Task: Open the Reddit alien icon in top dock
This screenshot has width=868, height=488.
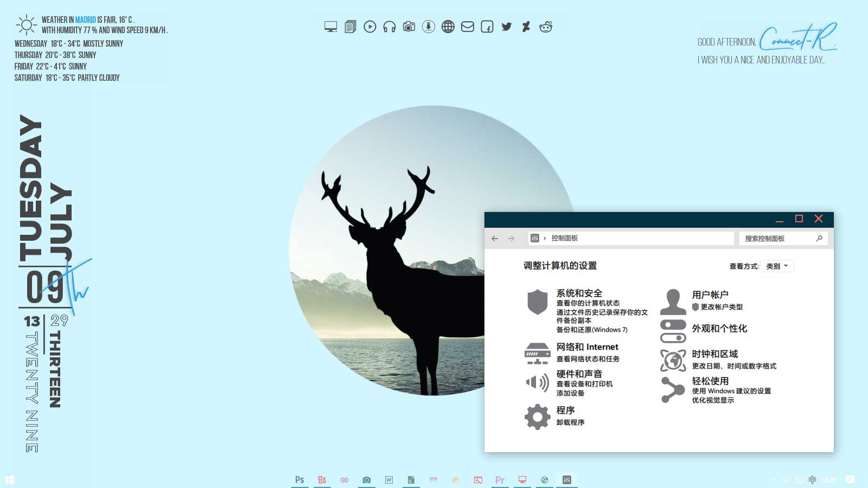Action: [546, 27]
